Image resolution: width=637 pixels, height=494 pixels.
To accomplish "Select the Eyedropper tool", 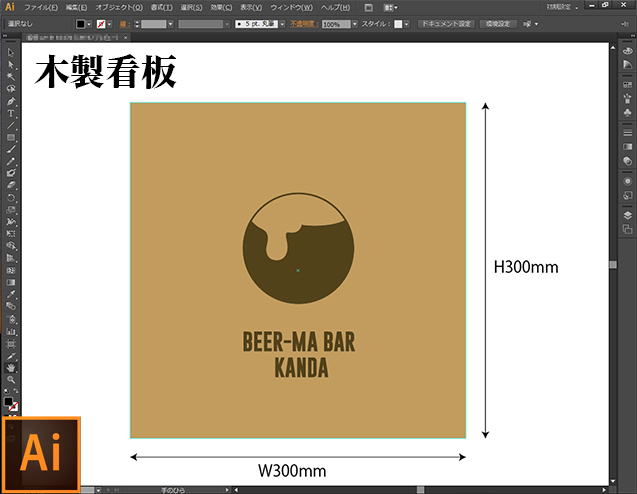I will click(11, 294).
